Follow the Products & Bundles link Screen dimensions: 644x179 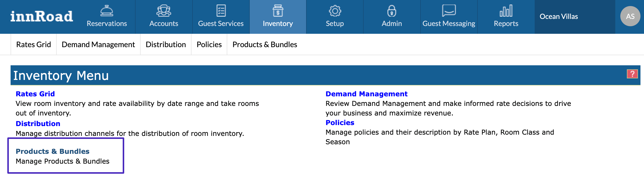point(53,151)
